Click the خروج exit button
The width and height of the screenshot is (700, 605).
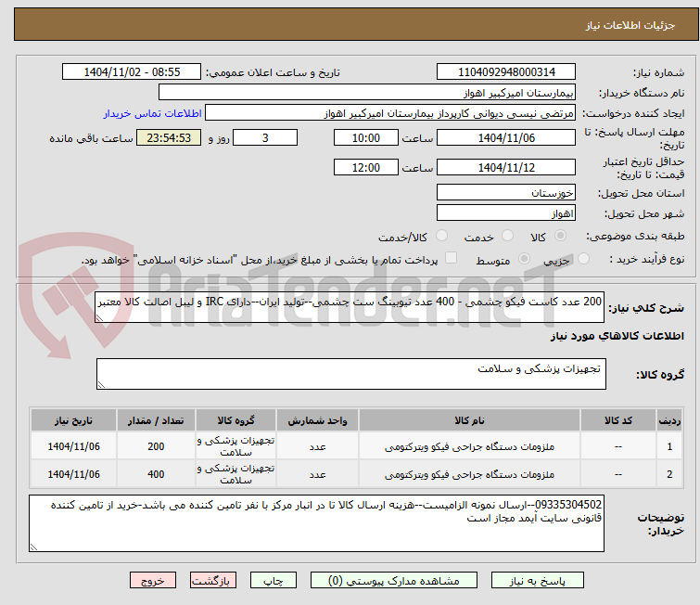point(153,581)
